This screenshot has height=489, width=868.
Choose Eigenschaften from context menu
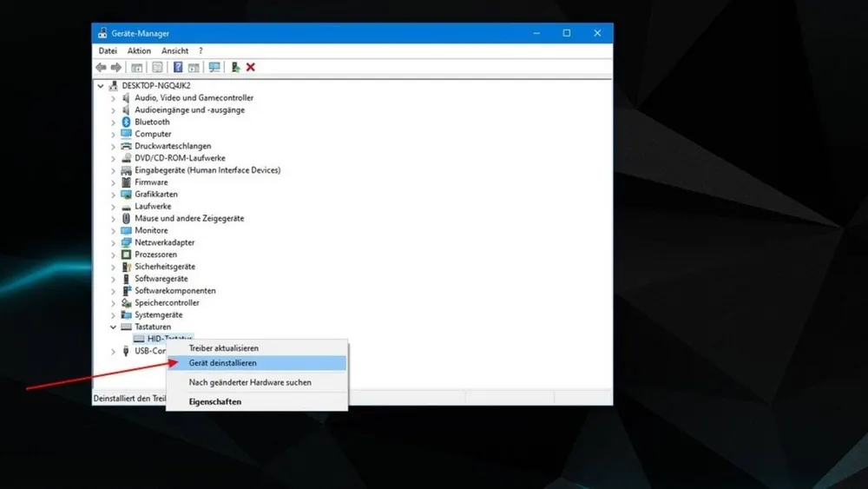257,402
